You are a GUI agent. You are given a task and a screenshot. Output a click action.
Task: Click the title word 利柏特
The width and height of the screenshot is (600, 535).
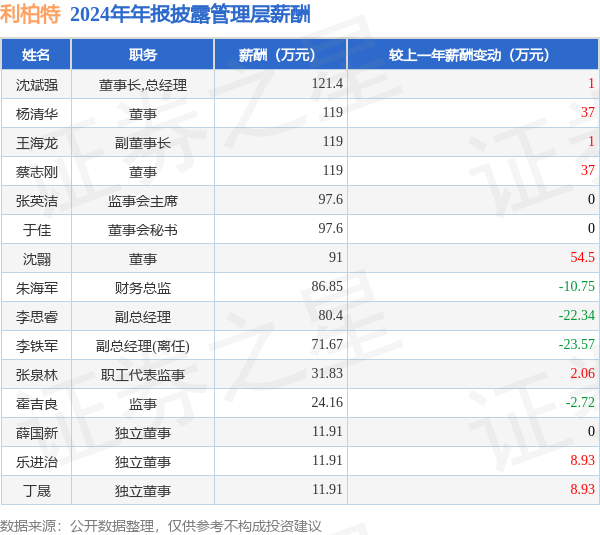coord(30,14)
